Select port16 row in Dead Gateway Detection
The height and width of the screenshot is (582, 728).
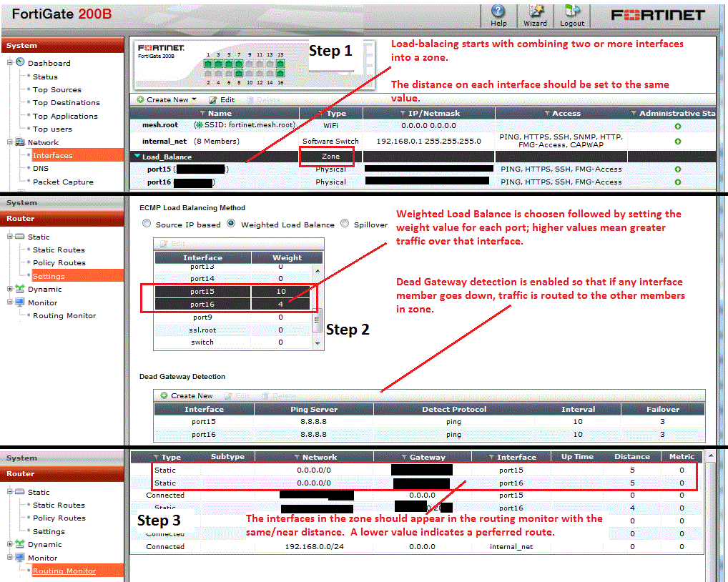click(x=429, y=435)
